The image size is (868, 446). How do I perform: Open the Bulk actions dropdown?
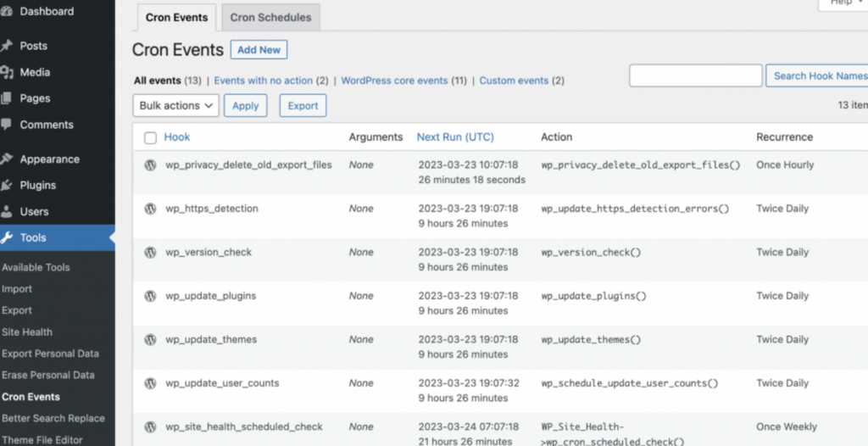pos(176,105)
